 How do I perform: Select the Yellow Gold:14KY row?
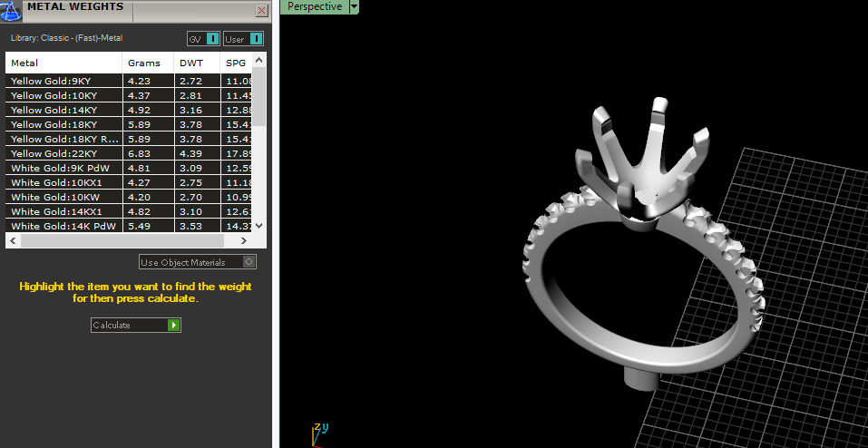(129, 110)
